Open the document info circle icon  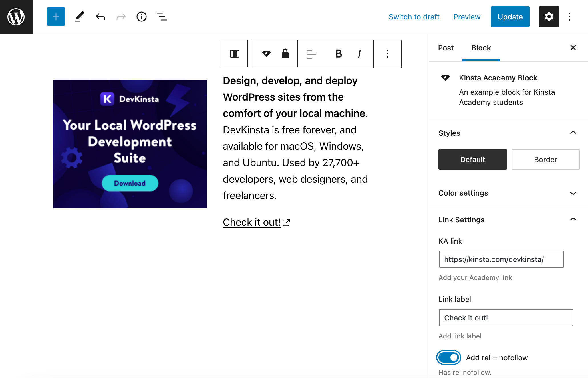click(141, 17)
